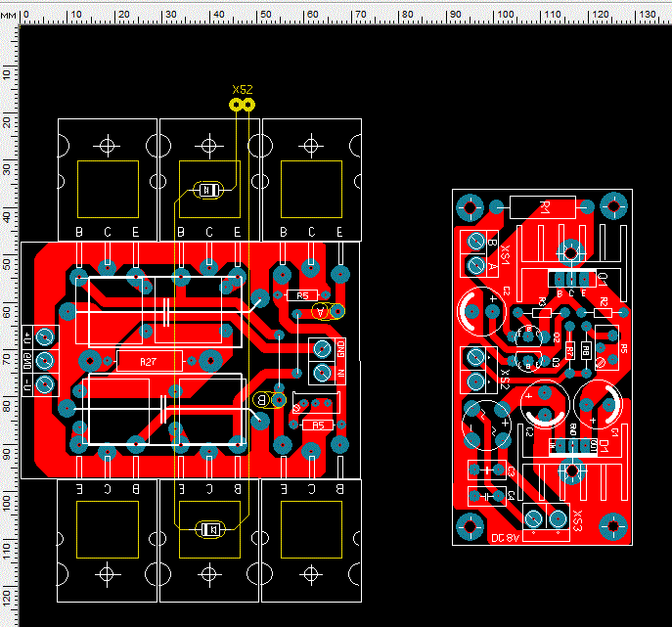
Task: Click the right pad of XS3 terminal
Action: tap(558, 519)
